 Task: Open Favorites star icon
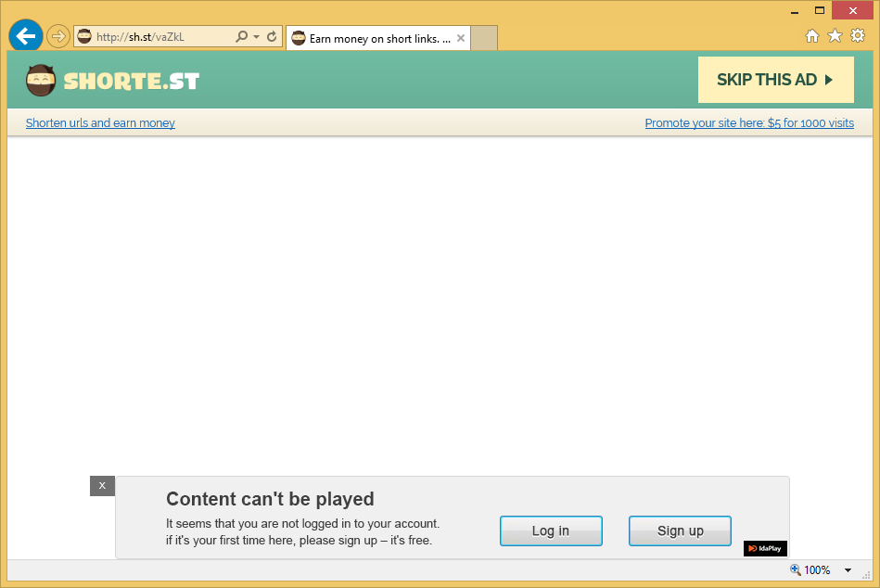(x=835, y=36)
